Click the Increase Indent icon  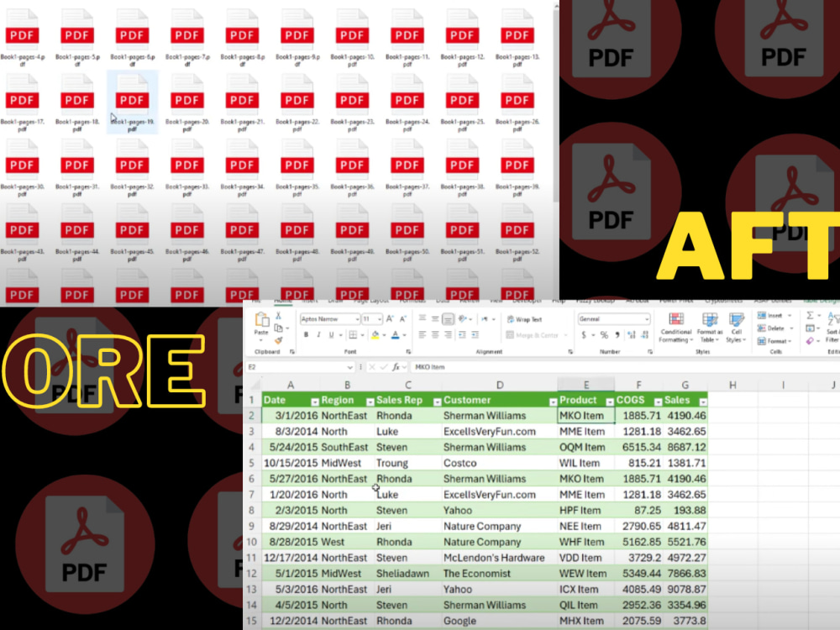coord(475,335)
